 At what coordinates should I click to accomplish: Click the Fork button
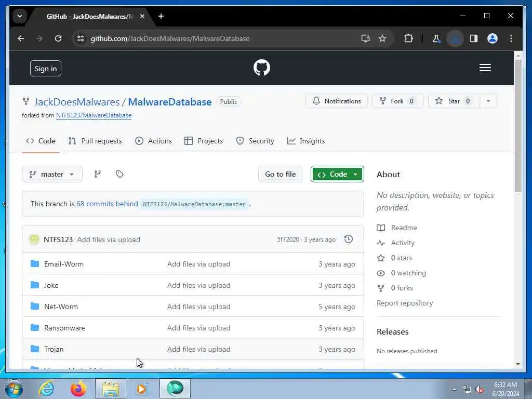pos(397,101)
